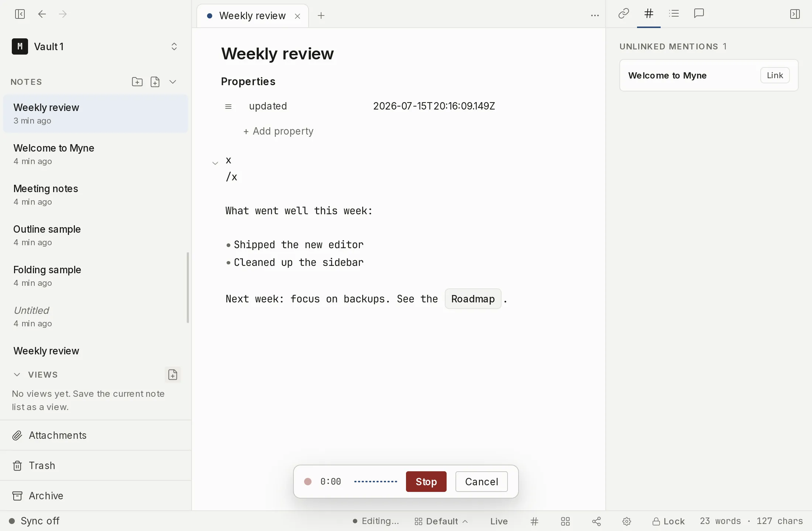Click the Properties heading
812x531 pixels.
[x=248, y=81]
